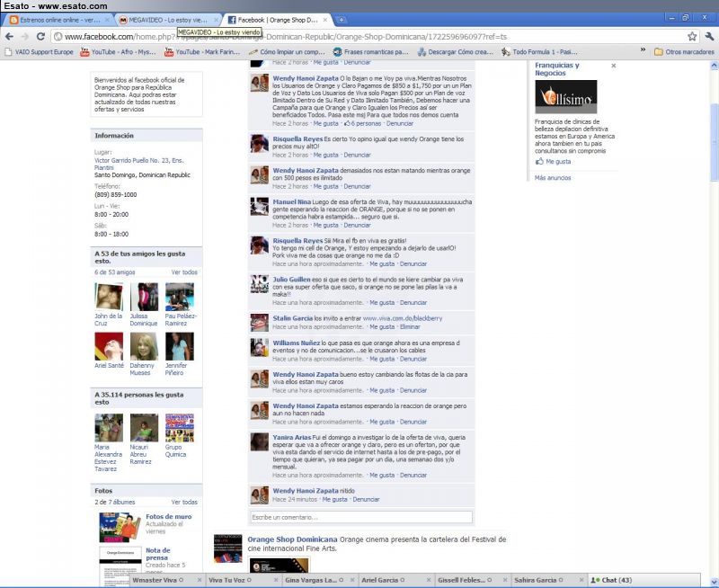
Task: Open Pau Peláez-Ramirez's profile photo
Action: pos(179,297)
